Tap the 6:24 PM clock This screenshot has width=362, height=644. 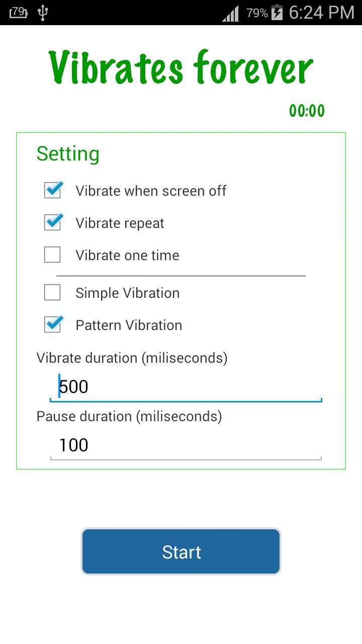pos(322,13)
